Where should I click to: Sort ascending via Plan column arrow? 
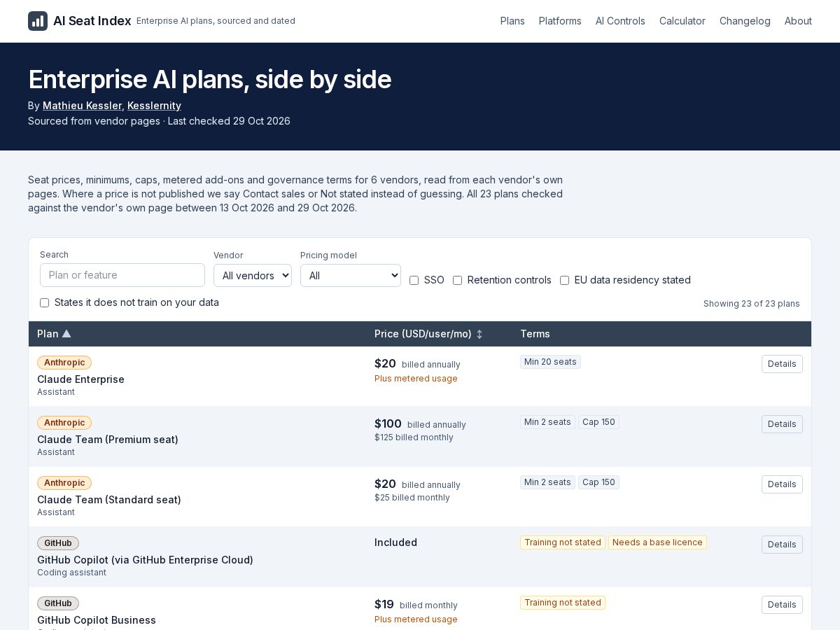click(x=66, y=334)
